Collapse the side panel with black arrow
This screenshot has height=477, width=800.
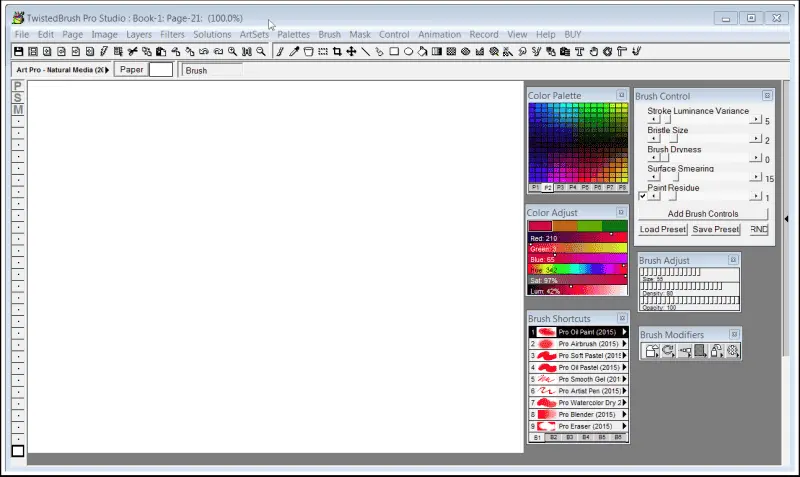tap(786, 219)
